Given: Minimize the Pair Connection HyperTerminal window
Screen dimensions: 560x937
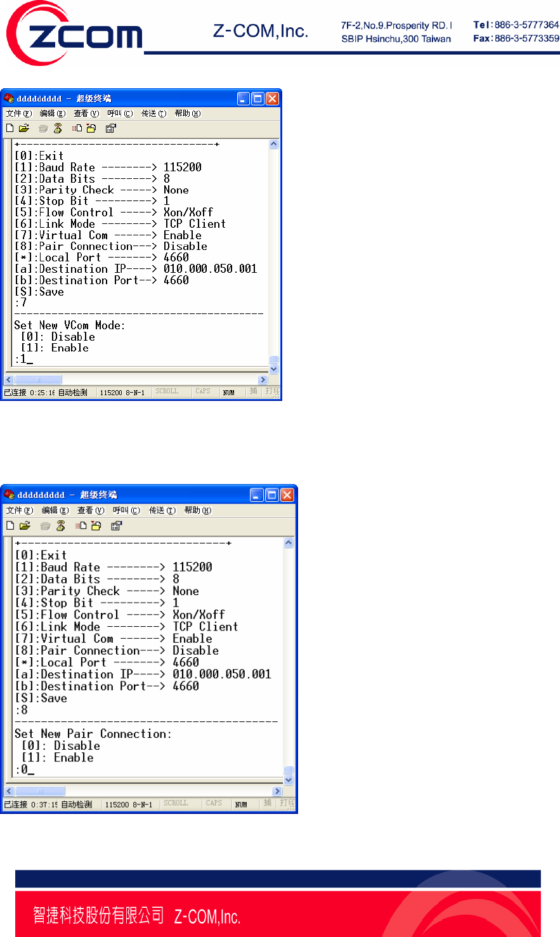Looking at the screenshot, I should [x=257, y=495].
